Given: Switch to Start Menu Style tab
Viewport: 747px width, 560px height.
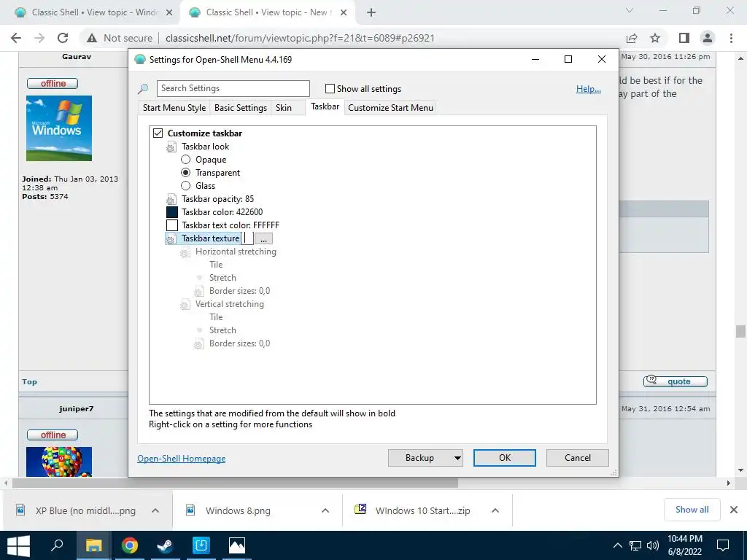Looking at the screenshot, I should coord(174,108).
